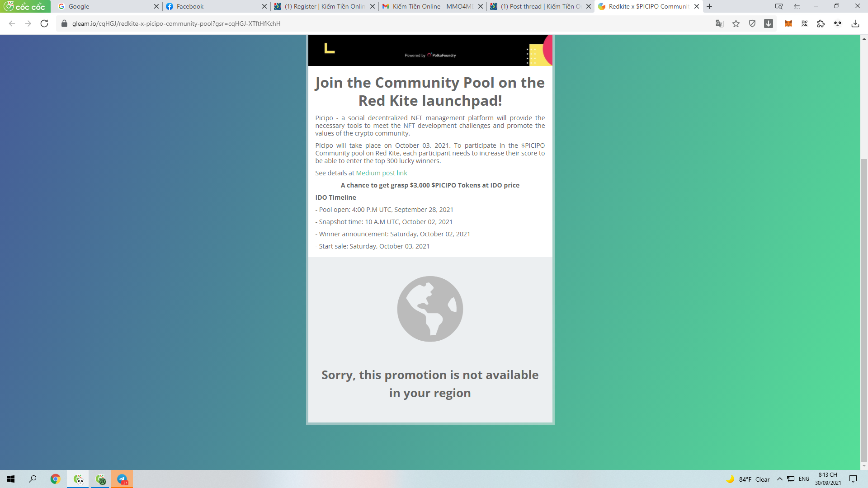Open a new browser tab

[x=709, y=6]
